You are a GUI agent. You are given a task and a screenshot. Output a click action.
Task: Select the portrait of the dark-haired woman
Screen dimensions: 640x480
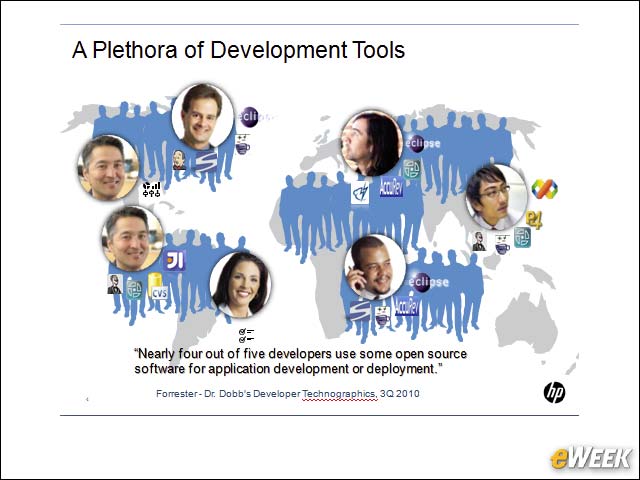click(x=240, y=285)
